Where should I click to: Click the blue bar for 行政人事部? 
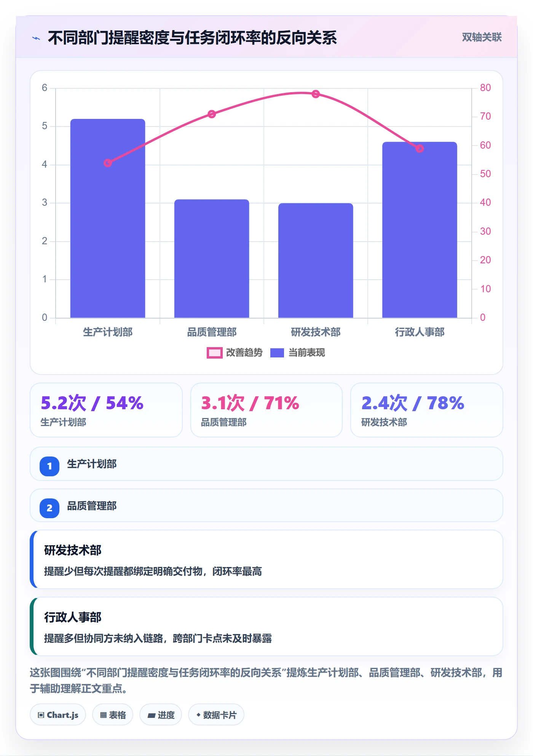420,230
